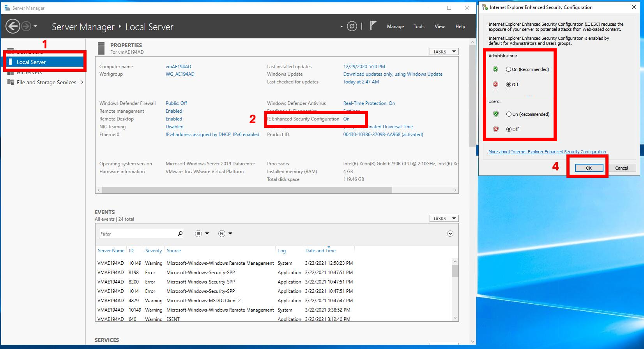Click the Product ID activated link
Viewport: 644px width, 349px height.
383,135
